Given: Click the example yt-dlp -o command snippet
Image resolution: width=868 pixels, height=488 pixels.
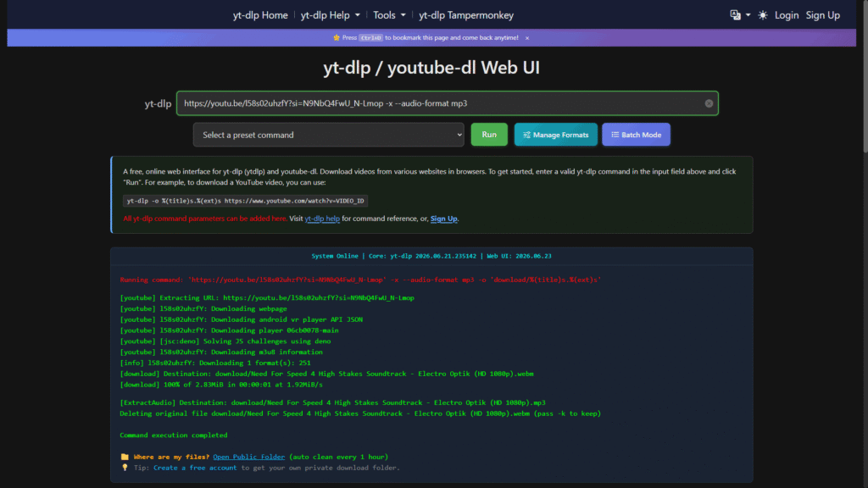Looking at the screenshot, I should tap(245, 201).
